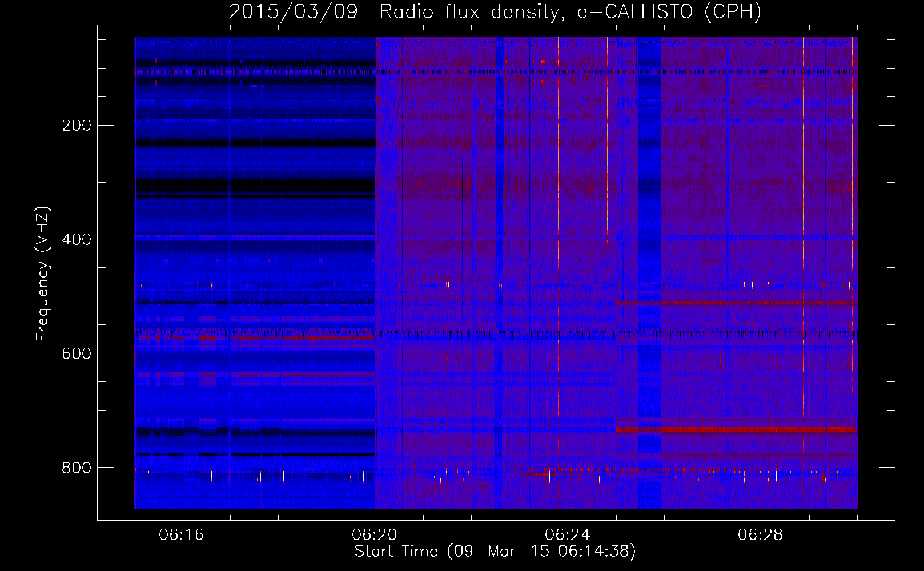Image resolution: width=924 pixels, height=571 pixels.
Task: Click the plot title '2015/03/09 Radio flux density, e-CALLISTO (CPH)'
Action: pos(495,11)
